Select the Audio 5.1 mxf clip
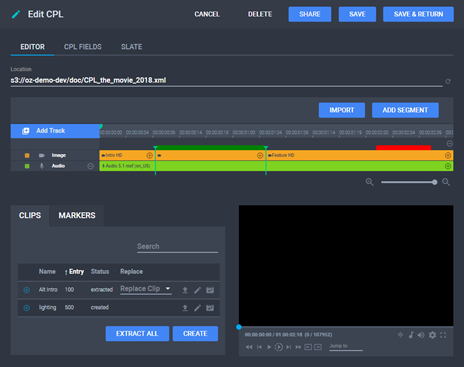This screenshot has width=464, height=367. pyautogui.click(x=276, y=166)
